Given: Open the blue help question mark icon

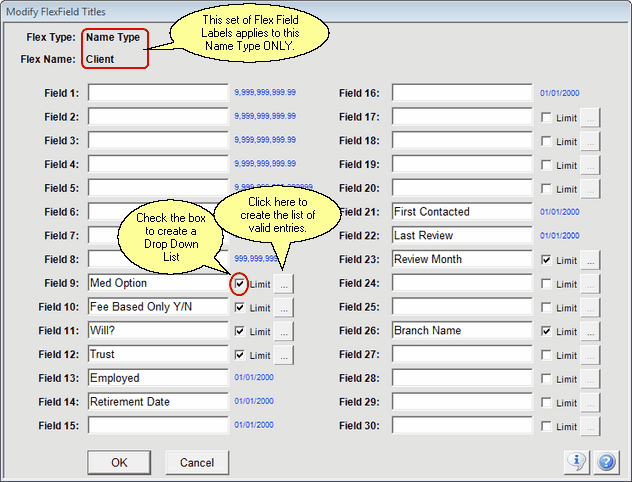Looking at the screenshot, I should tap(606, 461).
